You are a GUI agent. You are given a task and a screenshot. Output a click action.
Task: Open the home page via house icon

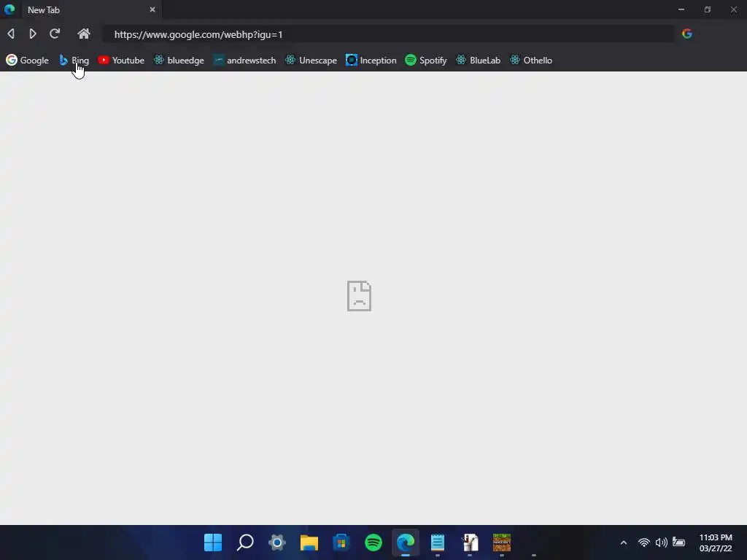(84, 34)
